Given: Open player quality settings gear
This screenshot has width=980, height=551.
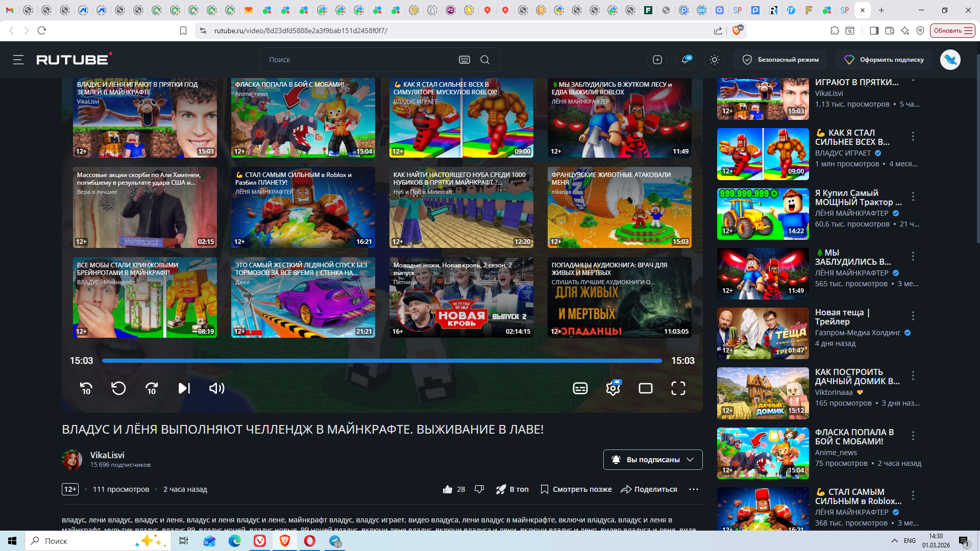Looking at the screenshot, I should coord(612,389).
